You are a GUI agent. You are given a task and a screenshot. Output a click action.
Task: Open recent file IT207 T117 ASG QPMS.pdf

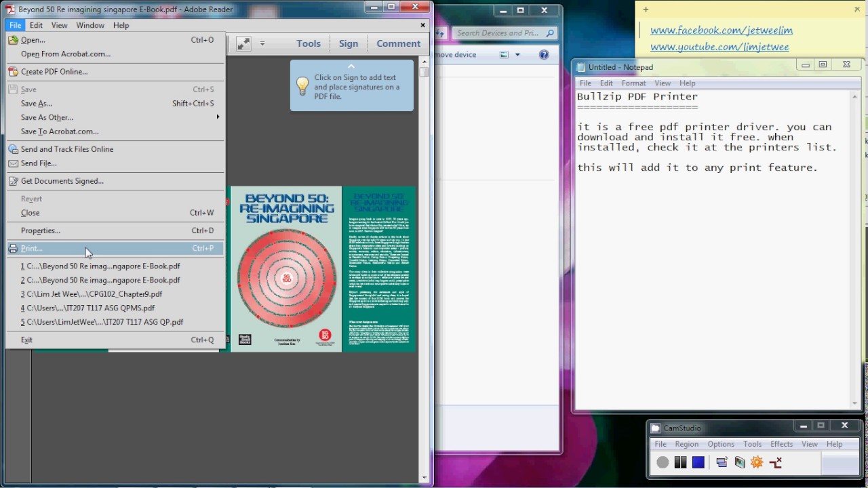click(x=115, y=308)
